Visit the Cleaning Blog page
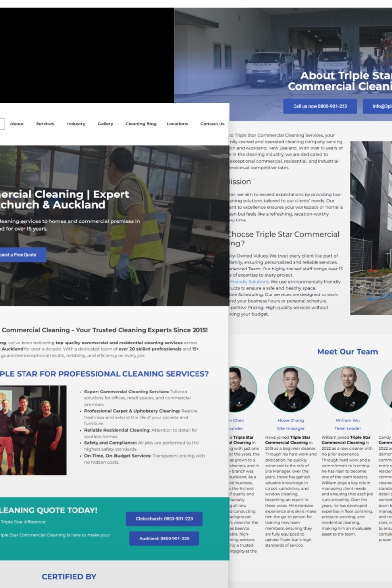392x588 pixels. (141, 124)
